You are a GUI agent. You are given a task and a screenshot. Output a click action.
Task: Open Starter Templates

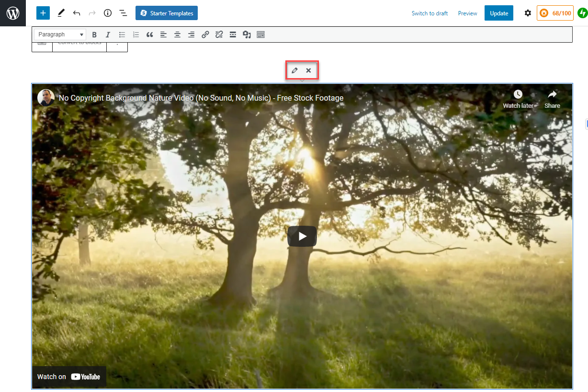point(166,13)
